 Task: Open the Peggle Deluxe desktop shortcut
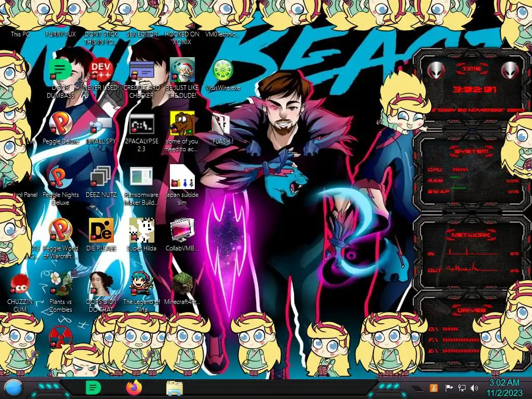coord(60,124)
